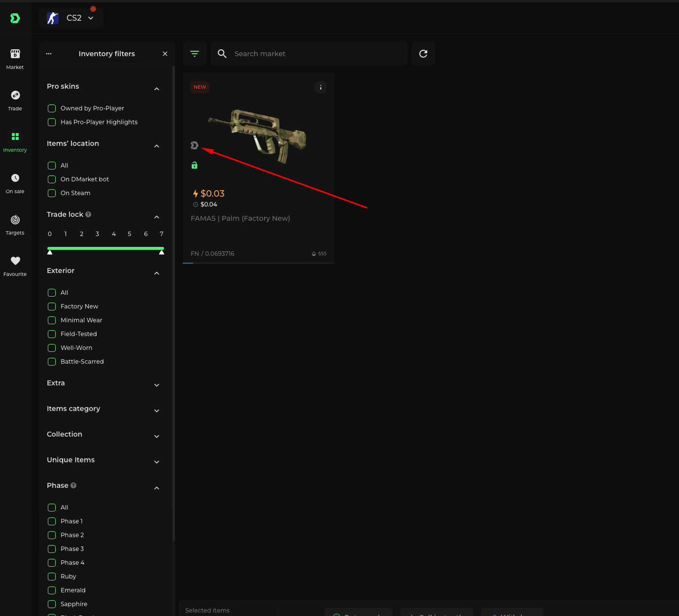The image size is (679, 616).
Task: Click the Phase help icon
Action: pyautogui.click(x=73, y=485)
